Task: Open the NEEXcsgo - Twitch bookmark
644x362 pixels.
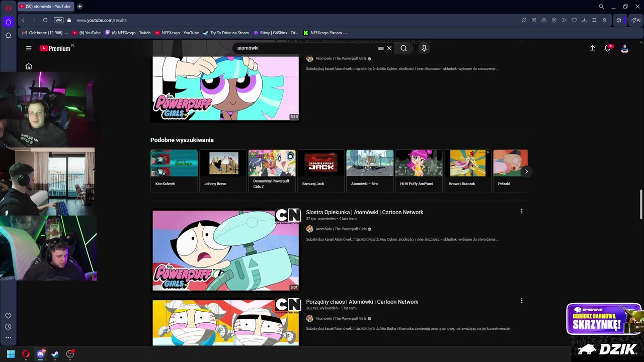Action: click(x=128, y=33)
